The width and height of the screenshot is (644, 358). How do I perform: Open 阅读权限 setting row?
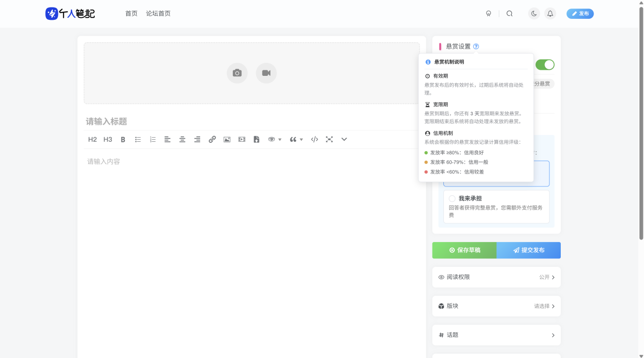coord(496,277)
